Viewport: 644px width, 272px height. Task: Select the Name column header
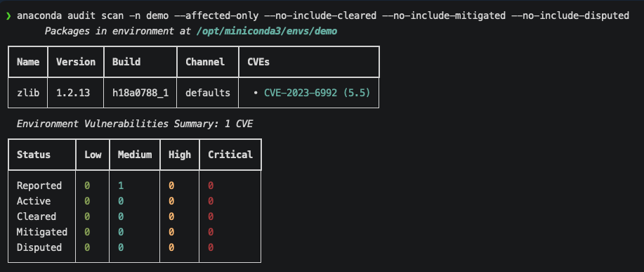pyautogui.click(x=28, y=62)
